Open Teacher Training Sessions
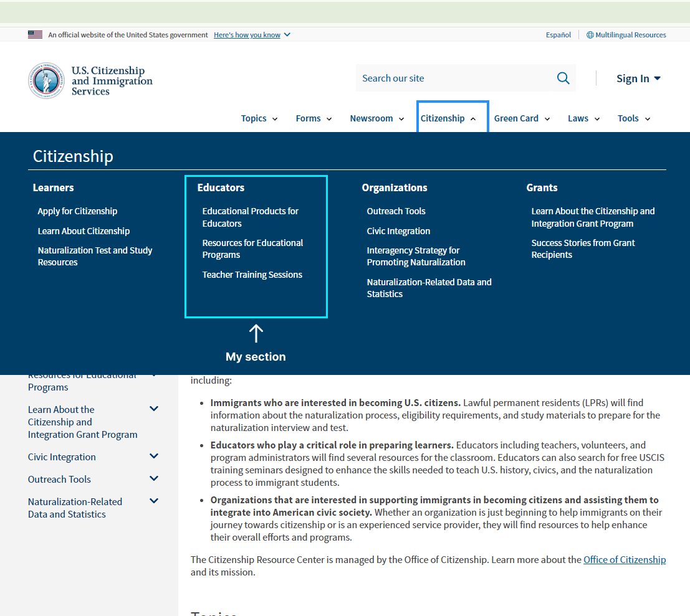The width and height of the screenshot is (690, 616). coord(252,275)
